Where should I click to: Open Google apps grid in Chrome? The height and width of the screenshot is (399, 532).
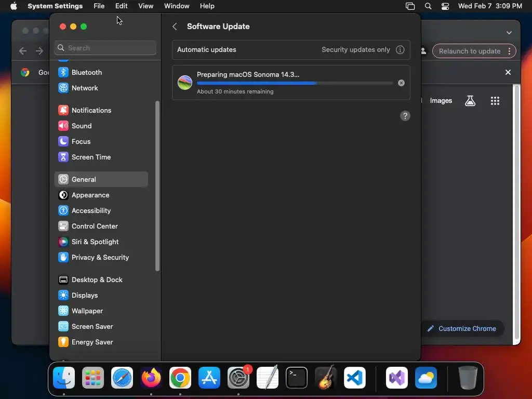(495, 101)
